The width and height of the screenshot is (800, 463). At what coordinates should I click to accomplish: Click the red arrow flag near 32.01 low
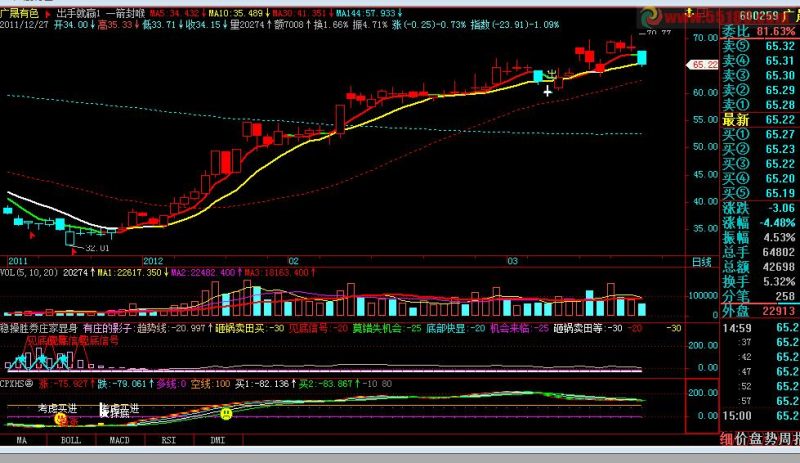pyautogui.click(x=74, y=252)
